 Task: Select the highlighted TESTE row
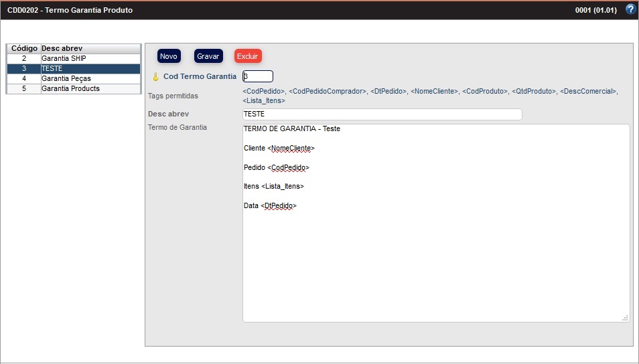(74, 69)
